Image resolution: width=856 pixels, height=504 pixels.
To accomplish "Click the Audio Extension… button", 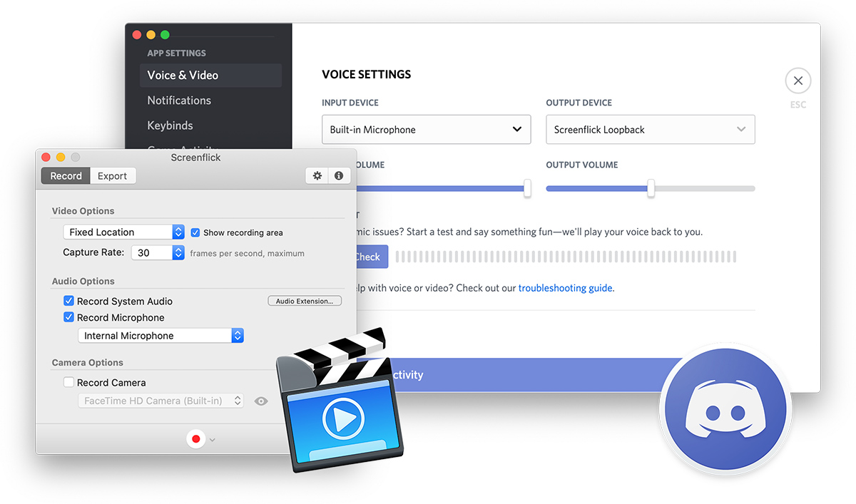I will coord(305,301).
